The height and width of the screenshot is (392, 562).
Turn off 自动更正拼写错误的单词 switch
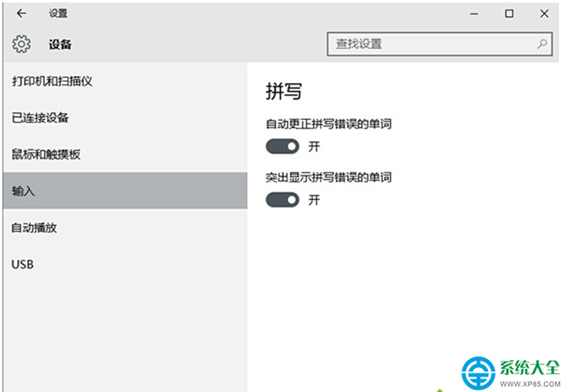(x=282, y=146)
